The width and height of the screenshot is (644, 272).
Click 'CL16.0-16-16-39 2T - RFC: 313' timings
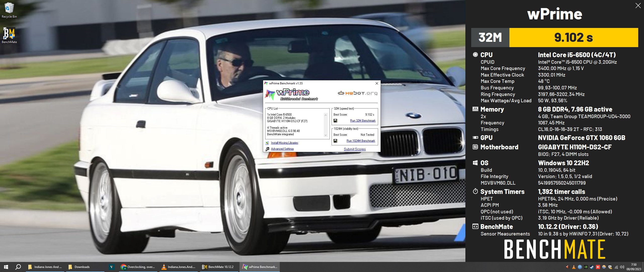coord(570,129)
